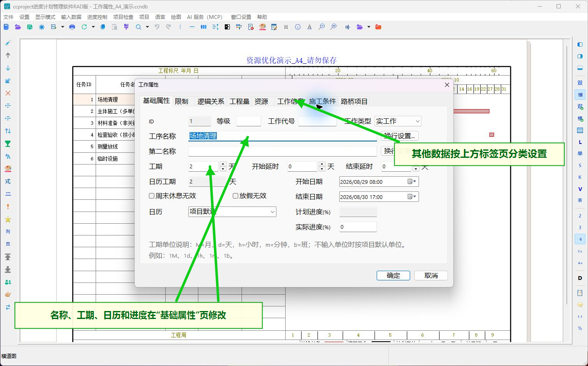Screen dimensions: 588x366
Task: Open the 工作类型 dropdown
Action: coord(398,121)
